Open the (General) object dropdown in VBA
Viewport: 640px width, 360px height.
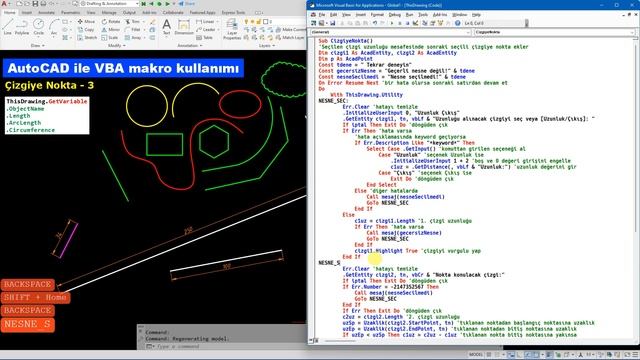click(x=391, y=32)
